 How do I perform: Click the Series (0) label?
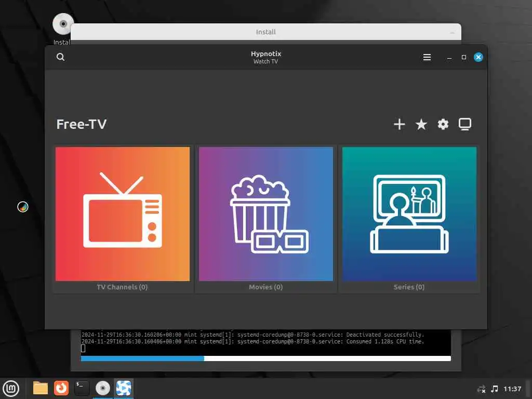click(x=409, y=287)
